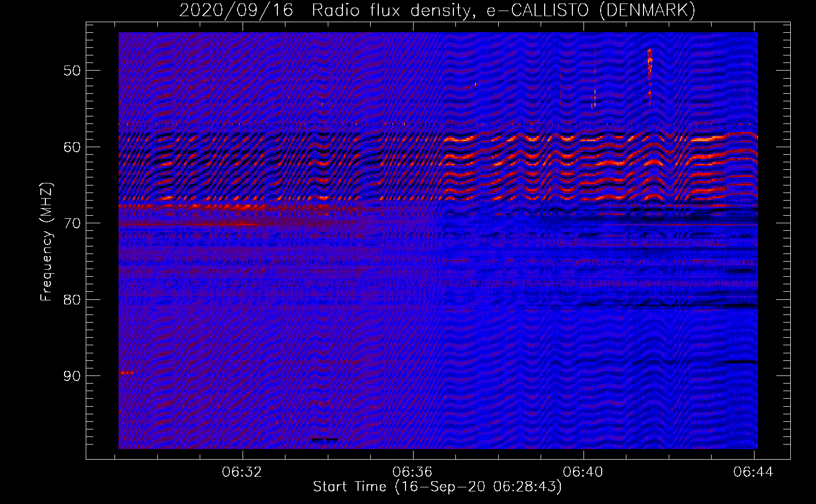This screenshot has height=504, width=816.
Task: Click the short red streak near 90 MHz
Action: (x=126, y=372)
